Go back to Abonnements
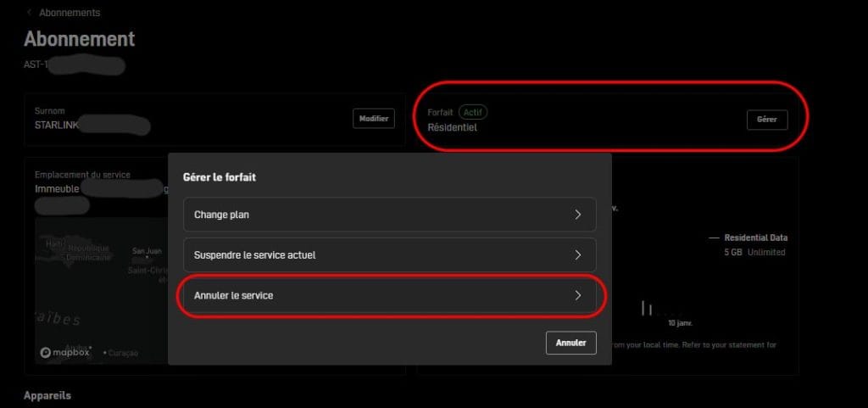The height and width of the screenshot is (408, 868). tap(70, 13)
